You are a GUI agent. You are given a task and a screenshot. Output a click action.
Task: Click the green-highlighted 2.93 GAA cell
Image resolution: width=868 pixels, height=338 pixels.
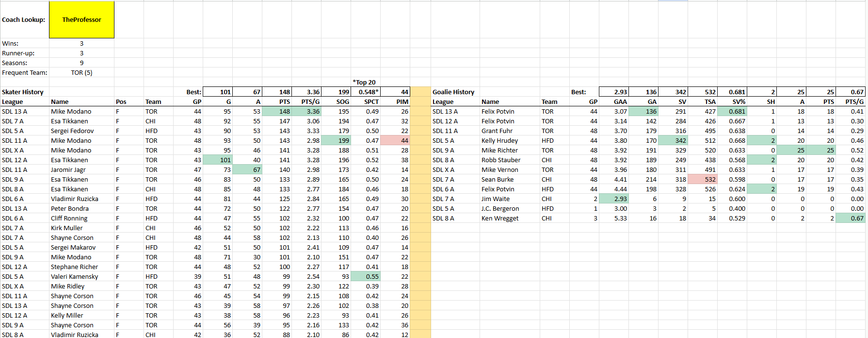tap(613, 199)
